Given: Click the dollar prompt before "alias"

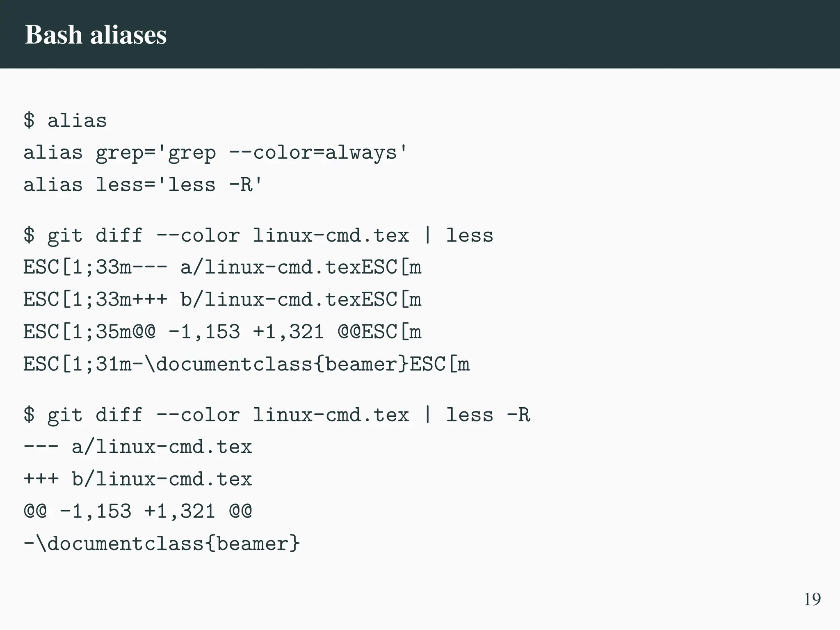Looking at the screenshot, I should pos(29,121).
